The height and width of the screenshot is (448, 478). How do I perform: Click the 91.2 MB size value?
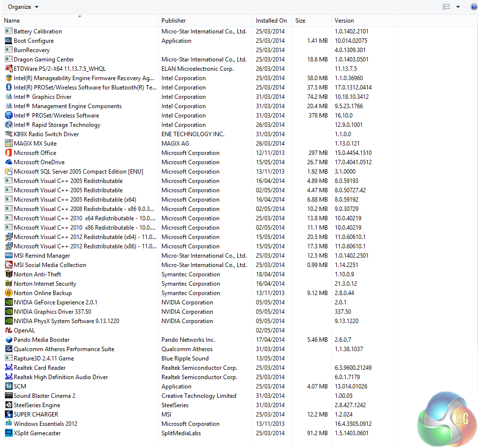coord(318,433)
